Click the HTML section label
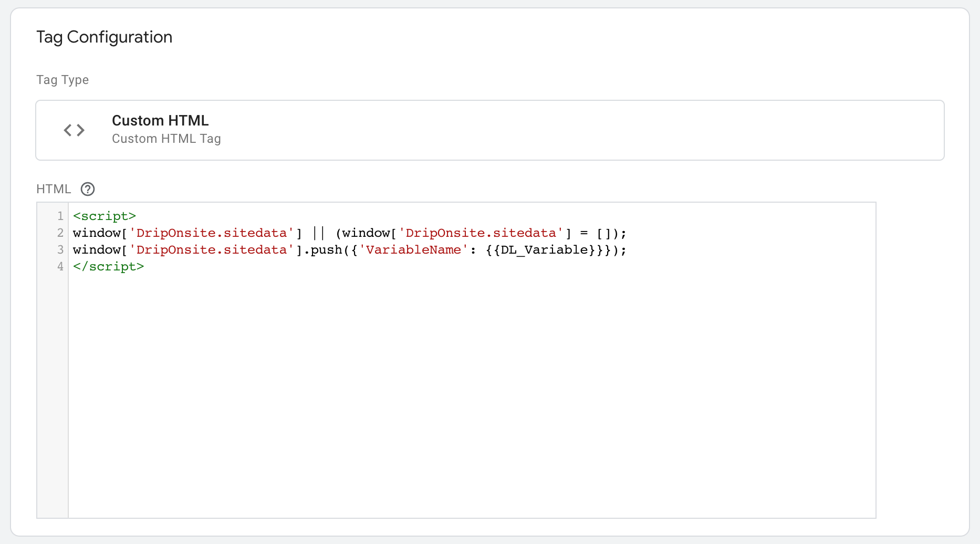 pos(53,189)
